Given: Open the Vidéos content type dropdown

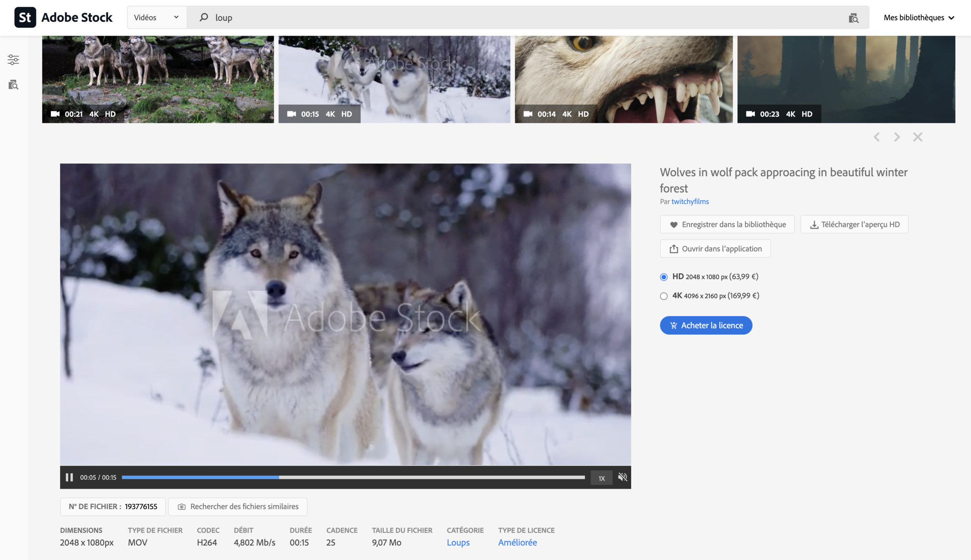Looking at the screenshot, I should tap(157, 17).
